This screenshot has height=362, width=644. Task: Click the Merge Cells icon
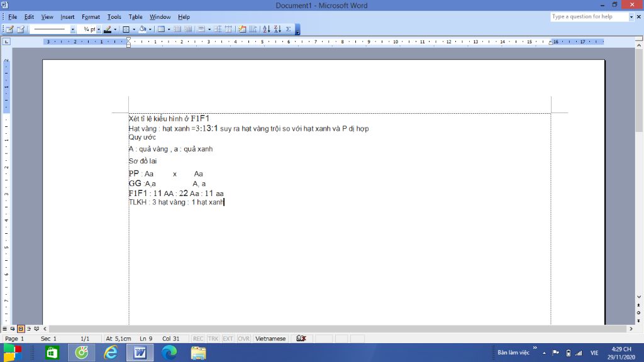(177, 29)
